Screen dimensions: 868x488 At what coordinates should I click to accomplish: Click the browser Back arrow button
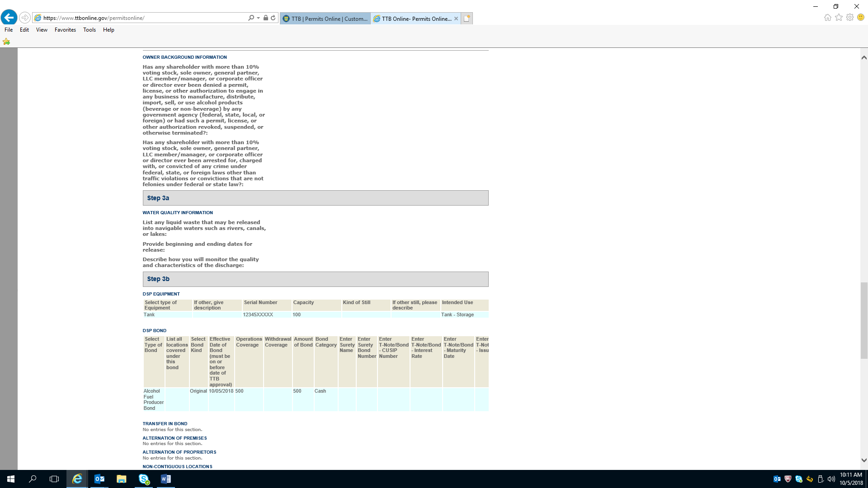(9, 18)
